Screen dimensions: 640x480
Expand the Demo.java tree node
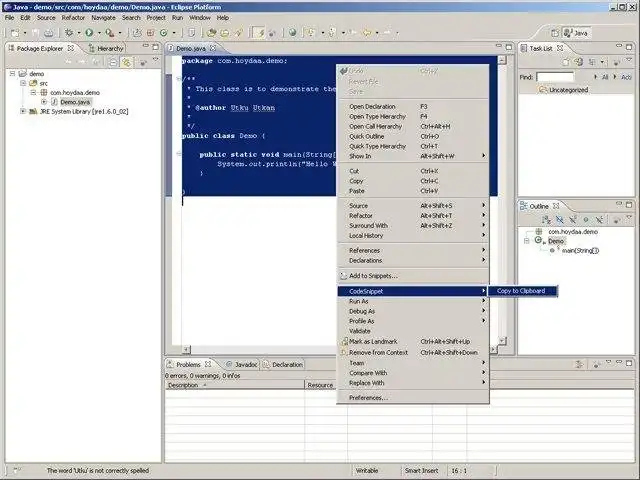pyautogui.click(x=44, y=102)
